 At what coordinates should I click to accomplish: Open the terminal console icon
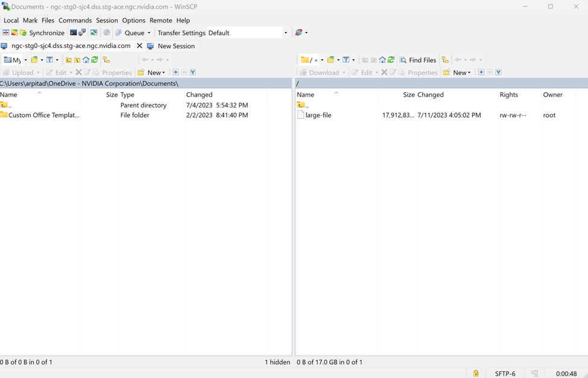coord(74,33)
